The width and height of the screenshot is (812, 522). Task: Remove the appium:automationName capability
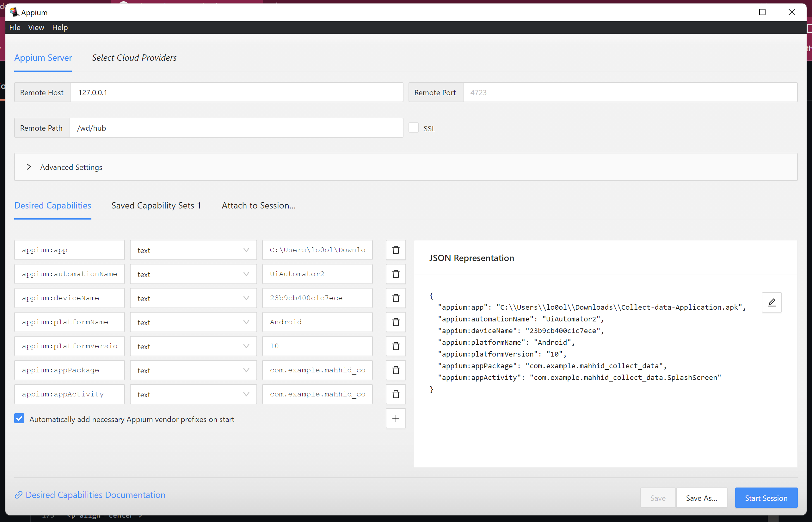tap(395, 274)
